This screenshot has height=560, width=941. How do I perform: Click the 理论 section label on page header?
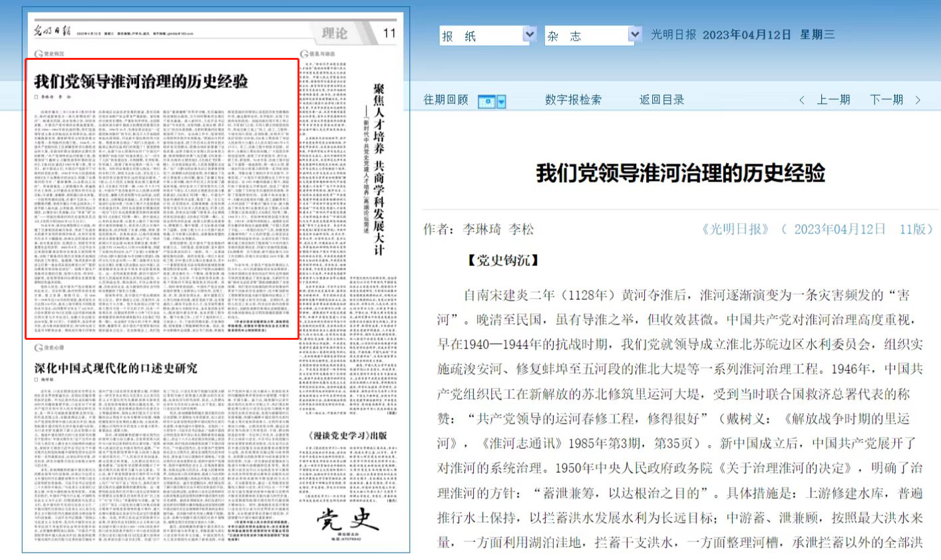(x=334, y=33)
